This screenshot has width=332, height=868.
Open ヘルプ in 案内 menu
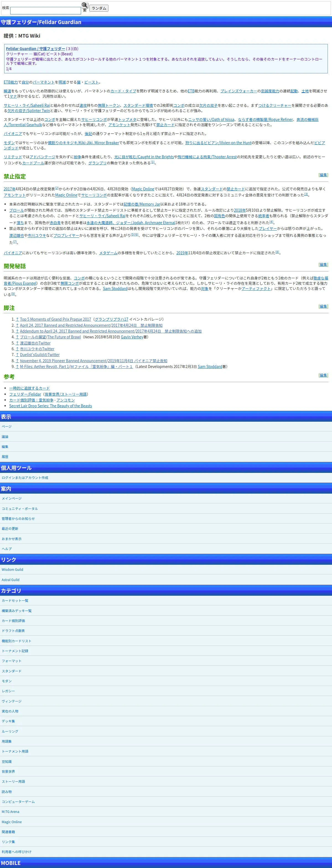[6, 549]
